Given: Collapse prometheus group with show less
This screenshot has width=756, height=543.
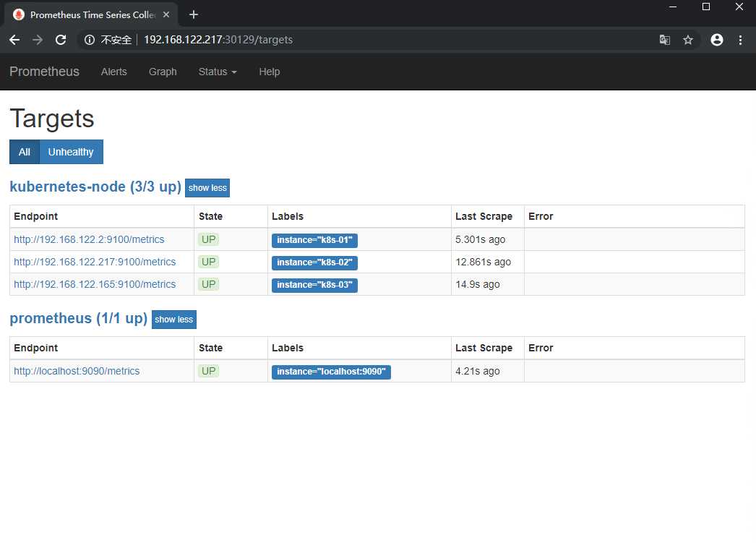Looking at the screenshot, I should pyautogui.click(x=174, y=320).
